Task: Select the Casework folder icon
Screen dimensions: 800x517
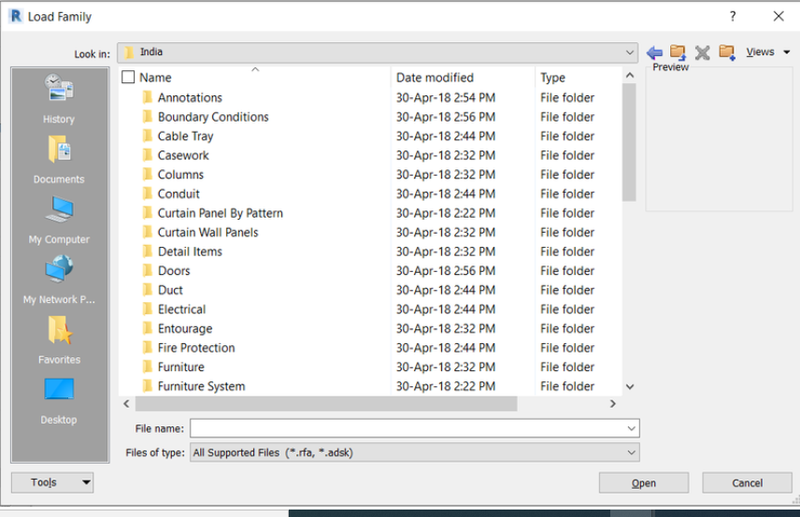Action: pos(147,155)
